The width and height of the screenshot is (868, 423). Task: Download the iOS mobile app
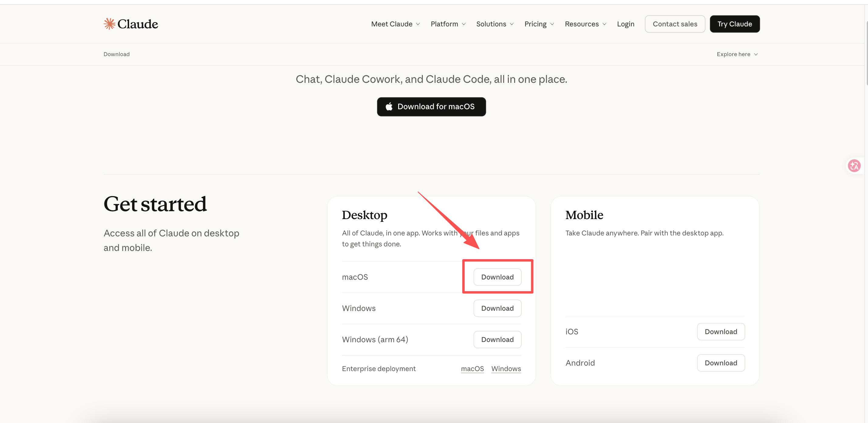pyautogui.click(x=721, y=332)
